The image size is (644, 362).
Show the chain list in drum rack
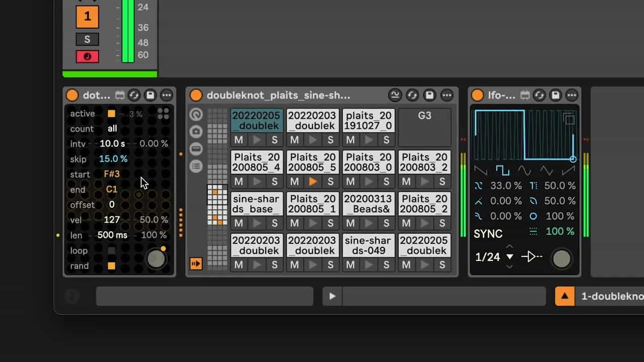(196, 166)
